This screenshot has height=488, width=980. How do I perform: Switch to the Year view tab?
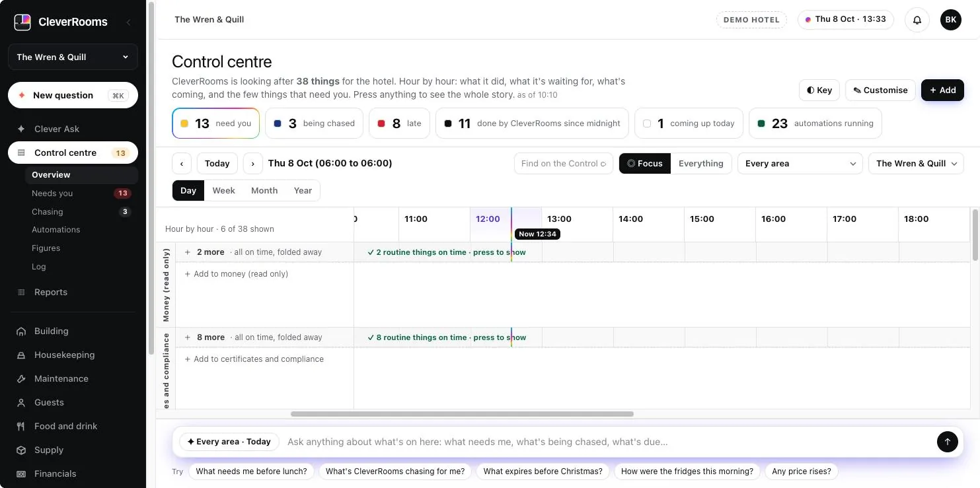pos(303,190)
